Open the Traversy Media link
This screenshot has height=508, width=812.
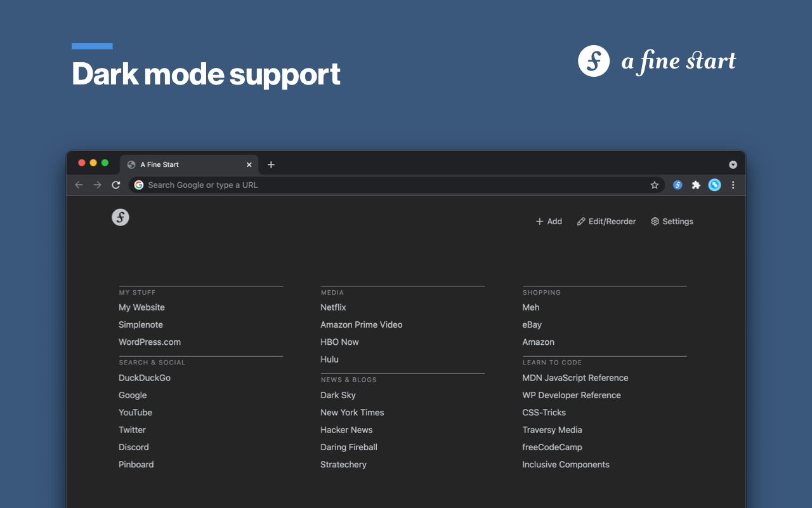click(x=552, y=430)
